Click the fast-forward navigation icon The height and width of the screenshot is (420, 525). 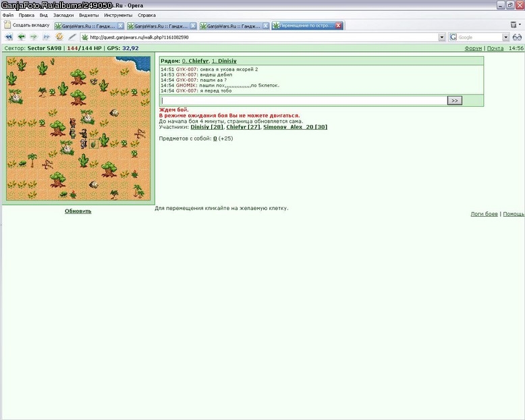[x=47, y=37]
